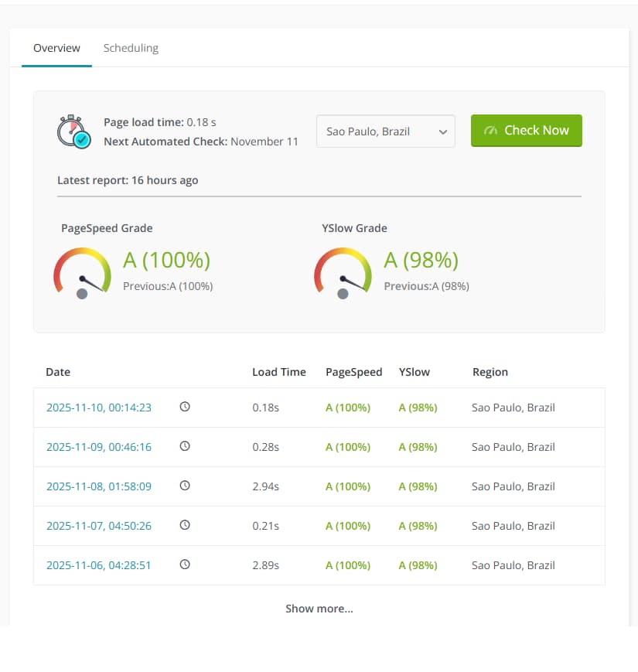The height and width of the screenshot is (672, 638).
Task: Open the 2025-11-09 report link
Action: coord(99,446)
